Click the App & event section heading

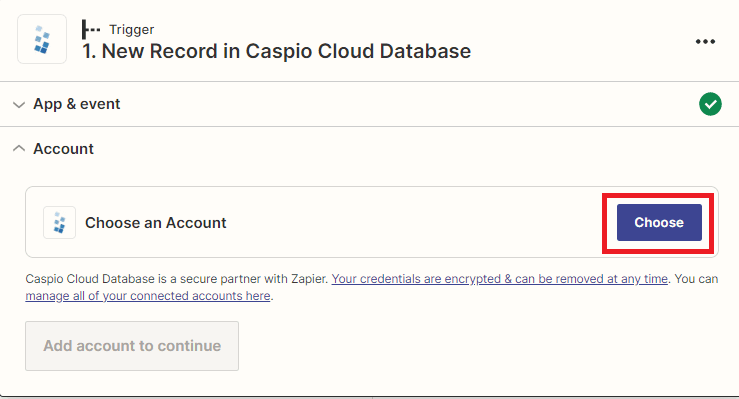(77, 104)
